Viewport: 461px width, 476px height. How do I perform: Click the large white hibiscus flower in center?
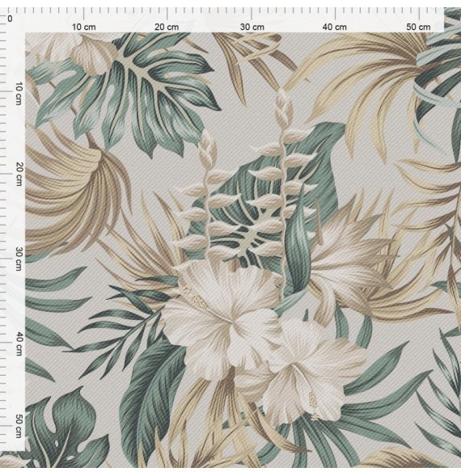click(x=223, y=318)
